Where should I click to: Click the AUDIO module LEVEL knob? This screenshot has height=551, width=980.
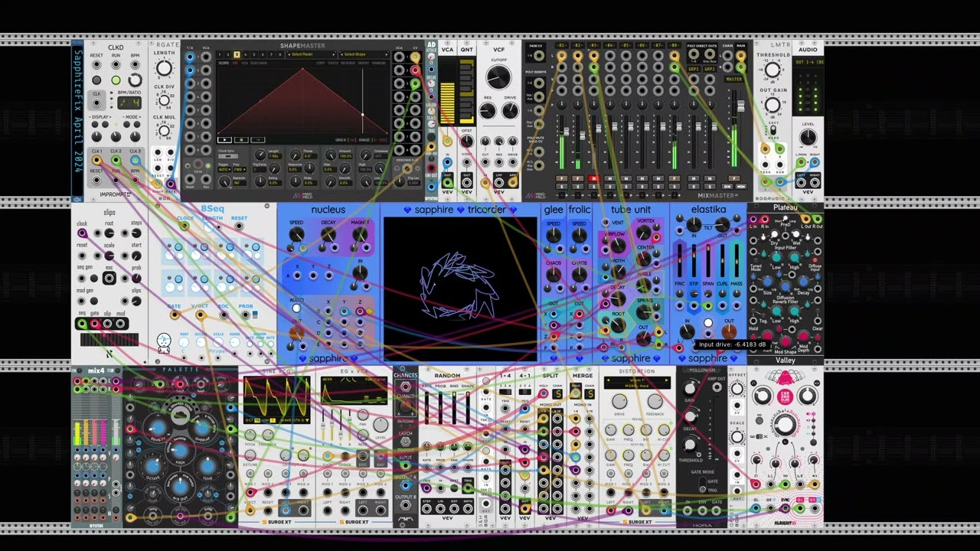tap(808, 137)
